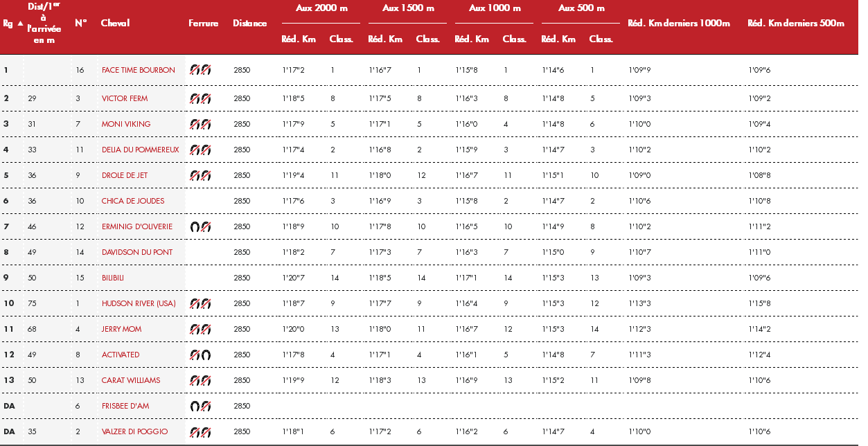Screen dimensions: 868x446
Task: Click the Aux 500 m group header
Action: 581,8
